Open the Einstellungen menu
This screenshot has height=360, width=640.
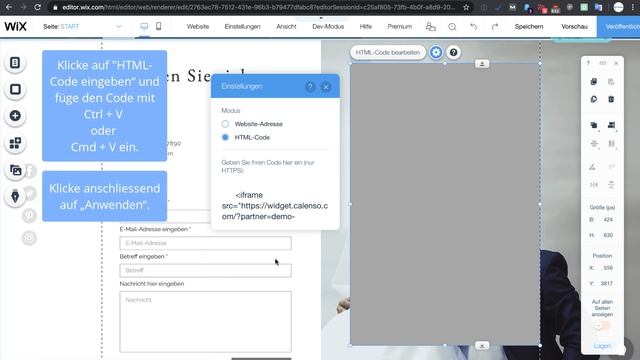242,27
